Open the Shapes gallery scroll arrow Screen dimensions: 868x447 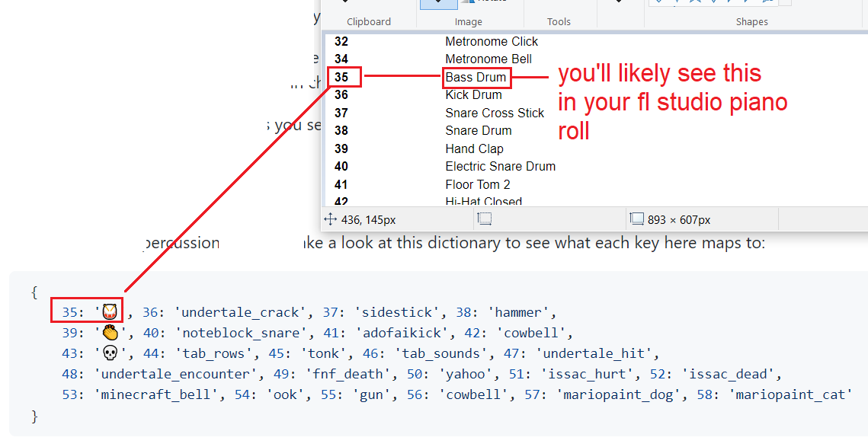pyautogui.click(x=785, y=2)
